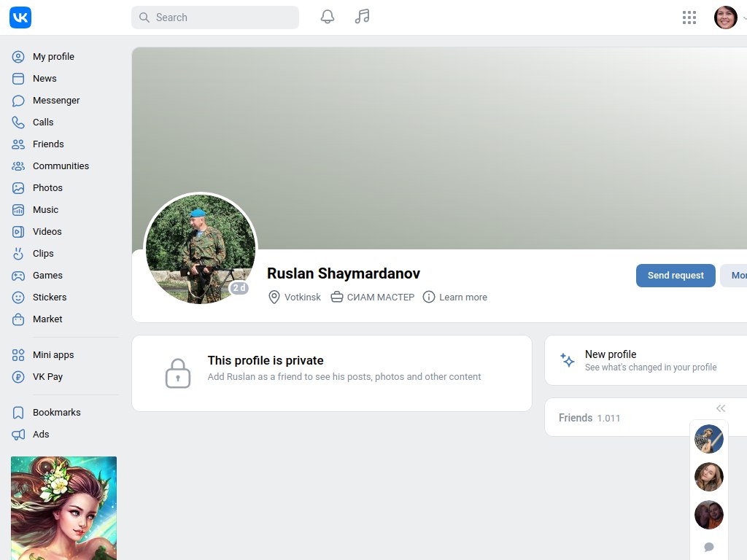Click the VK logo icon
Screen dimensions: 747x560
[x=20, y=17]
